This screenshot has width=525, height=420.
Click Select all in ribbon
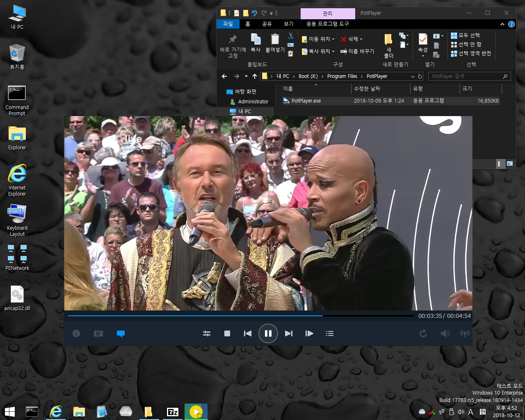point(466,35)
